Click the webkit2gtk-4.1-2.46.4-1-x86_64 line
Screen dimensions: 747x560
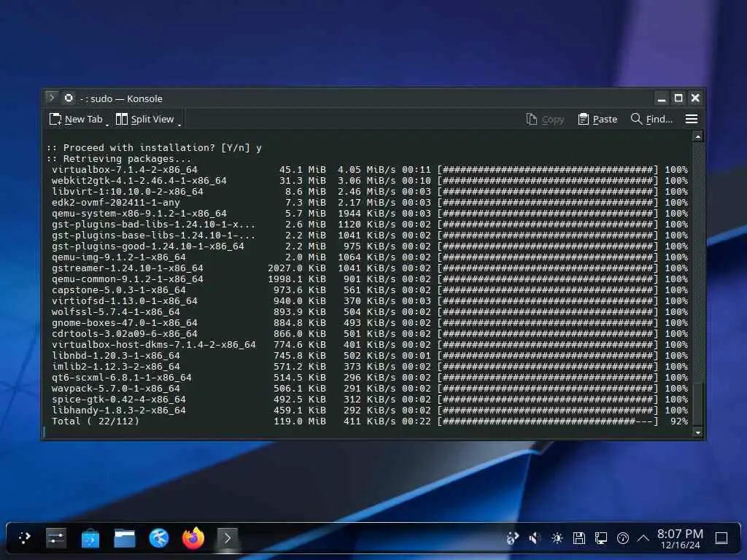click(369, 181)
